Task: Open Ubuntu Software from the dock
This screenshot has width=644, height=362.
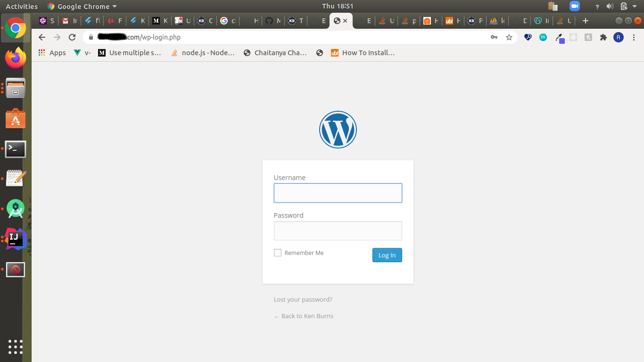Action: pos(16,118)
